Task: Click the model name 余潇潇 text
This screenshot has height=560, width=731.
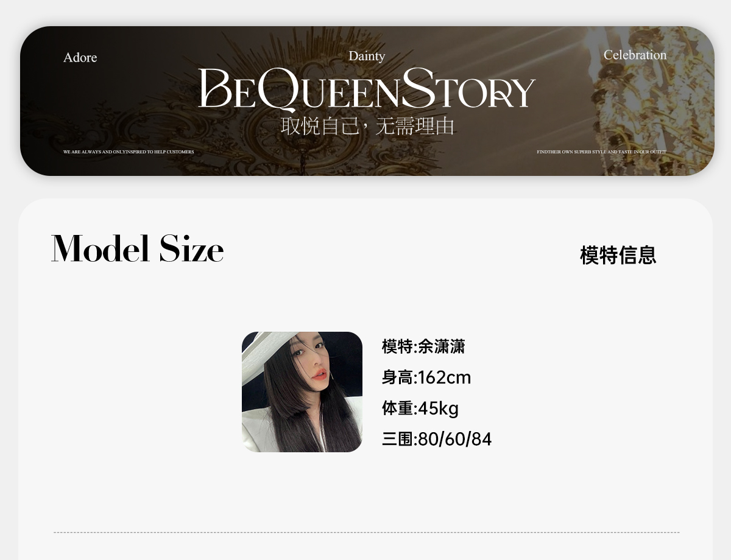Action: (x=442, y=346)
